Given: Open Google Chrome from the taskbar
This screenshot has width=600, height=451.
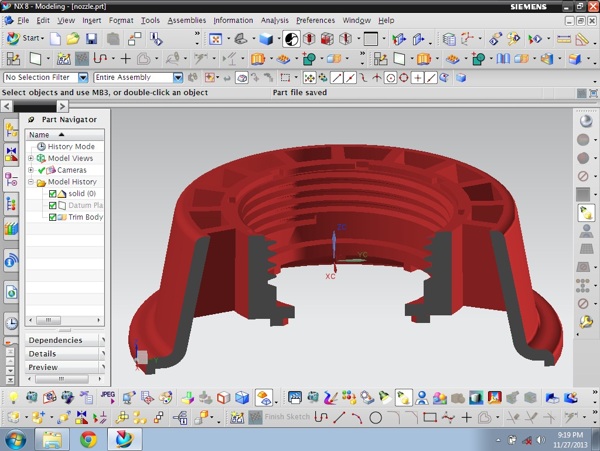Looking at the screenshot, I should pos(88,440).
